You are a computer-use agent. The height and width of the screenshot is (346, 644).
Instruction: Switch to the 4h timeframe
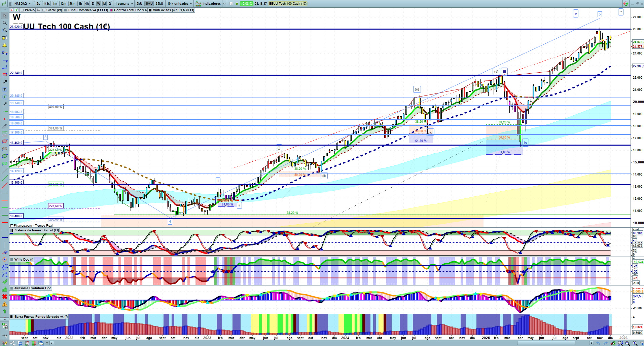point(87,4)
